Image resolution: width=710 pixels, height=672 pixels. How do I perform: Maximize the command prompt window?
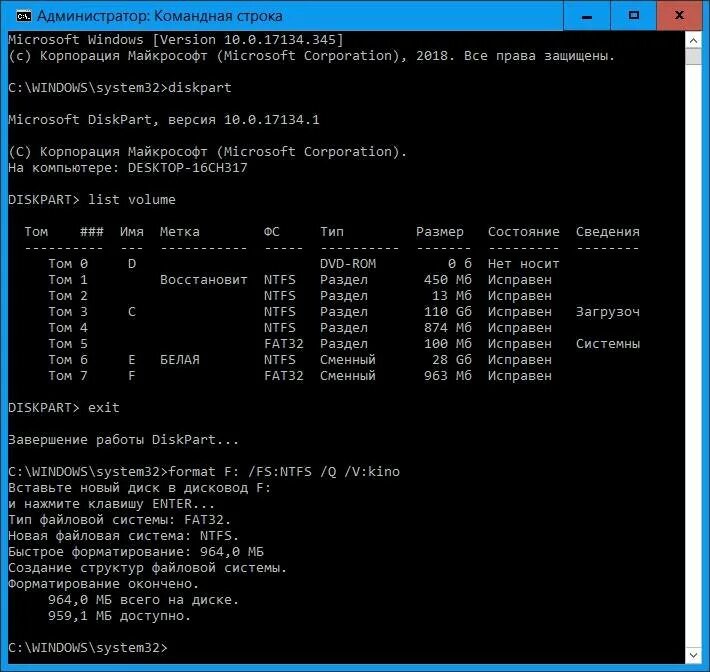(x=633, y=16)
